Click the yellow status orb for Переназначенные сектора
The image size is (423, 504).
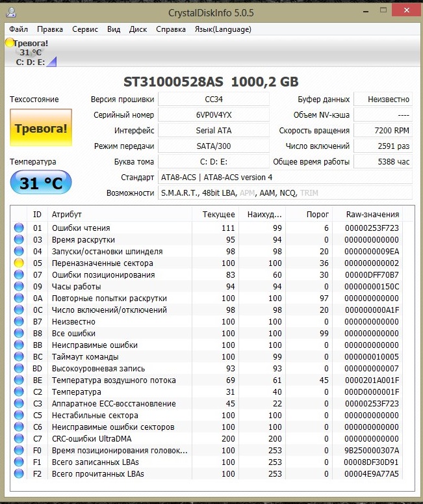19,263
